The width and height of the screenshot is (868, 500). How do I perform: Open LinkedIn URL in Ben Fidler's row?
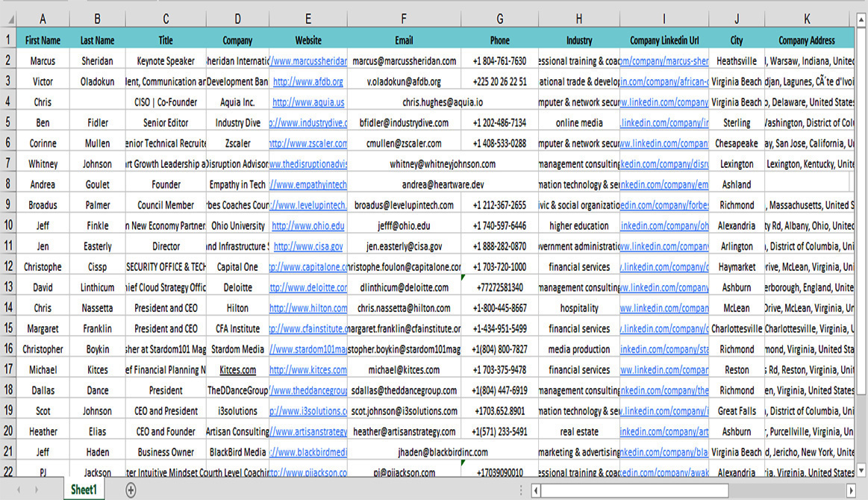tap(664, 122)
